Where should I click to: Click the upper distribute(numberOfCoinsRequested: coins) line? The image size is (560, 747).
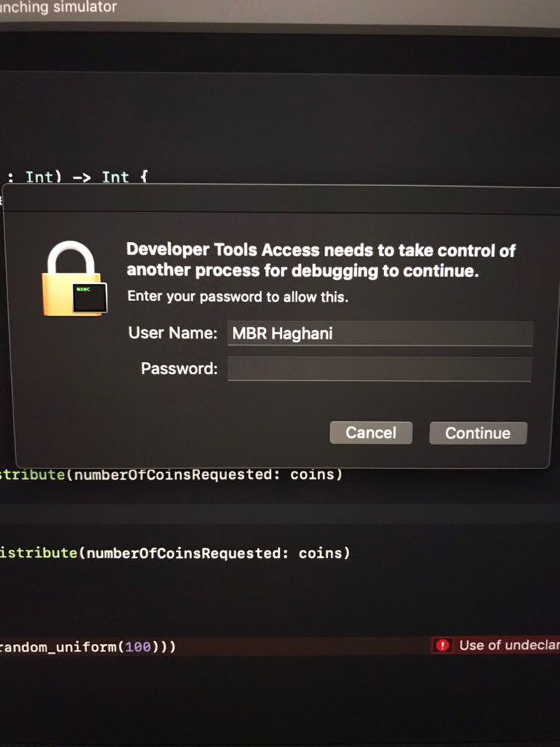pyautogui.click(x=171, y=474)
